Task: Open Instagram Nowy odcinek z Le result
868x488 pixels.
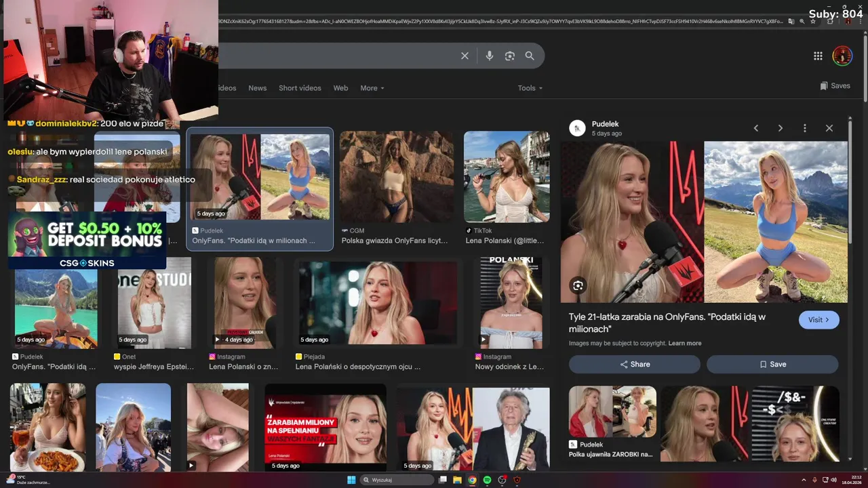Action: click(x=511, y=302)
